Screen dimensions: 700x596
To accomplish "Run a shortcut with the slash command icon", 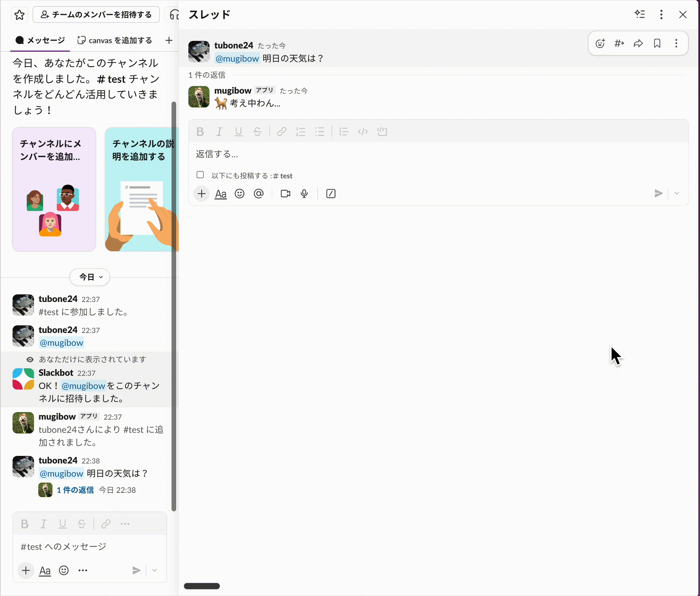I will [x=331, y=194].
